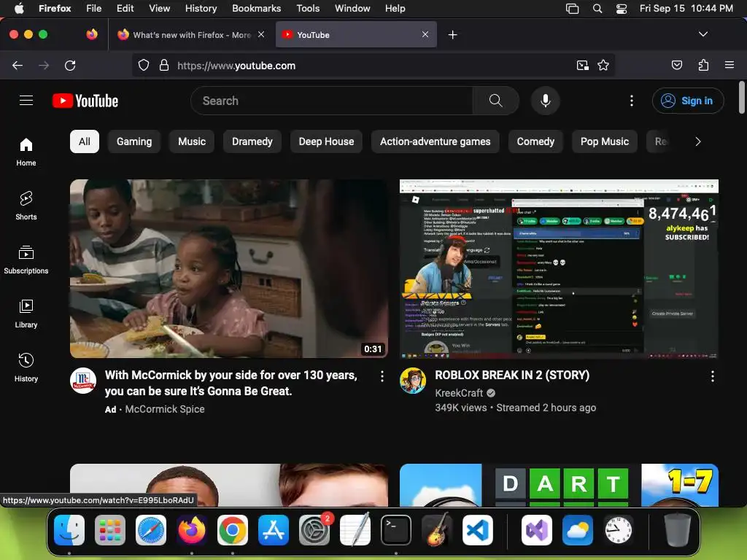Click the McCormick channel avatar
This screenshot has height=560, width=747.
point(83,381)
